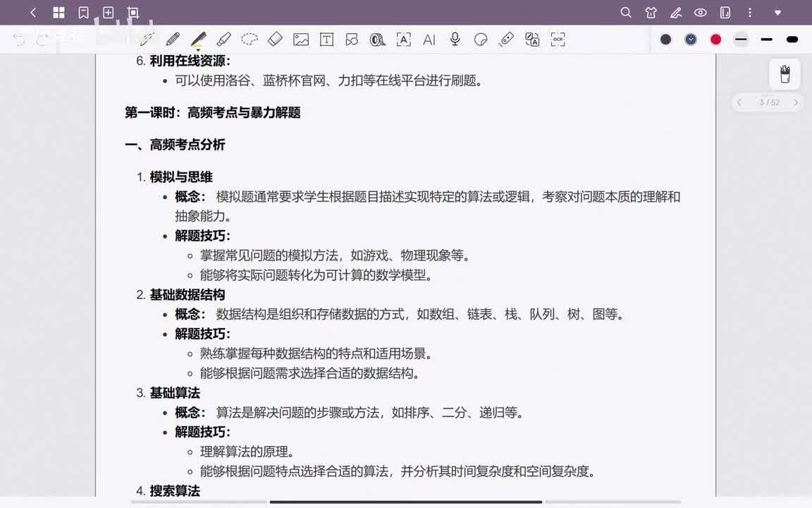Click the item 搜索算法
The height and width of the screenshot is (508, 812).
(x=175, y=490)
